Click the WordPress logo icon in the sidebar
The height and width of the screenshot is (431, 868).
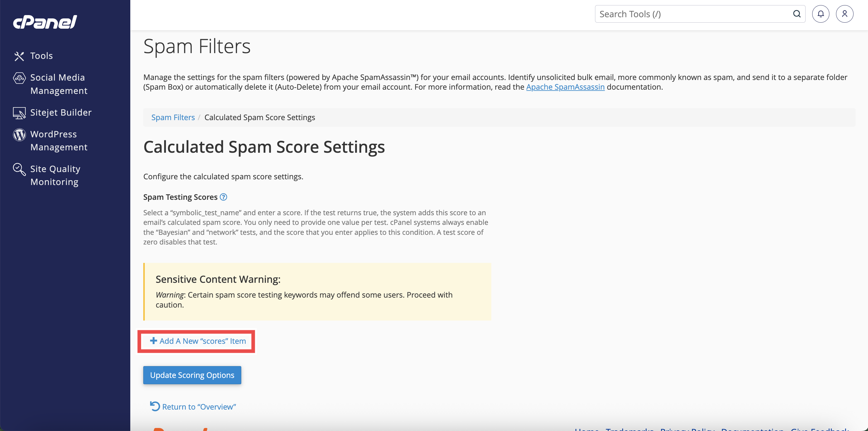pyautogui.click(x=19, y=135)
